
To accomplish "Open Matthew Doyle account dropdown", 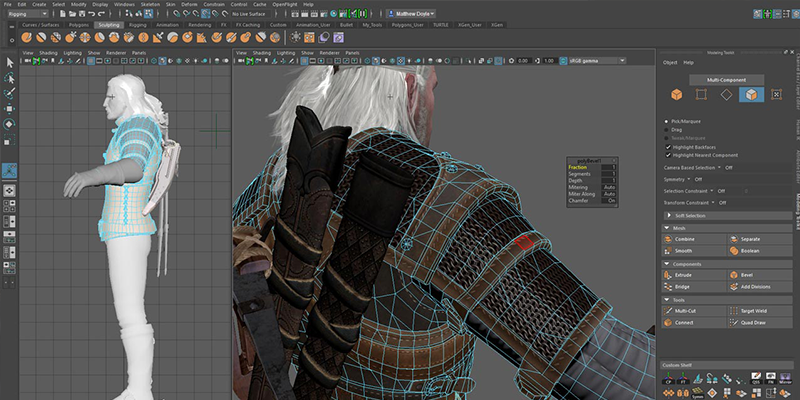I will pyautogui.click(x=411, y=14).
